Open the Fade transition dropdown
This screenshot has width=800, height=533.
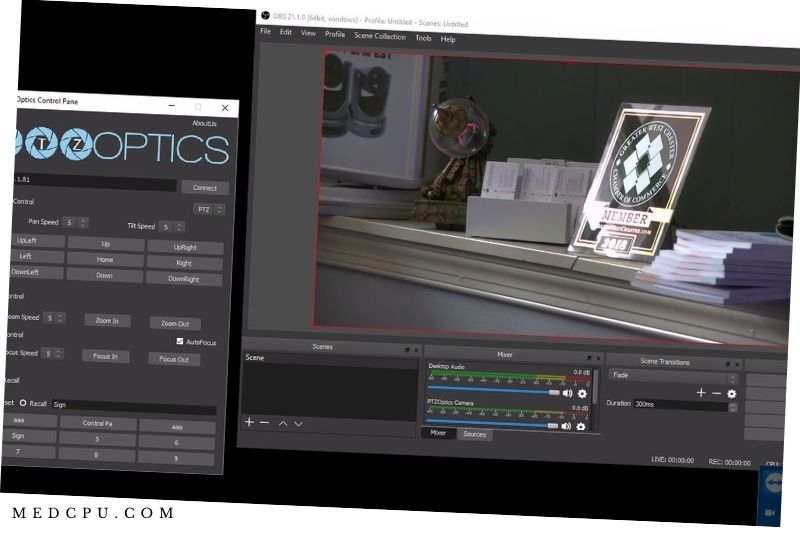click(x=673, y=376)
